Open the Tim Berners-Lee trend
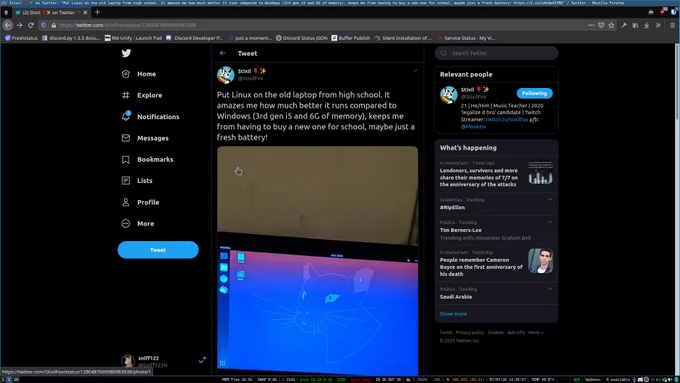Image resolution: width=680 pixels, height=383 pixels. [x=496, y=230]
